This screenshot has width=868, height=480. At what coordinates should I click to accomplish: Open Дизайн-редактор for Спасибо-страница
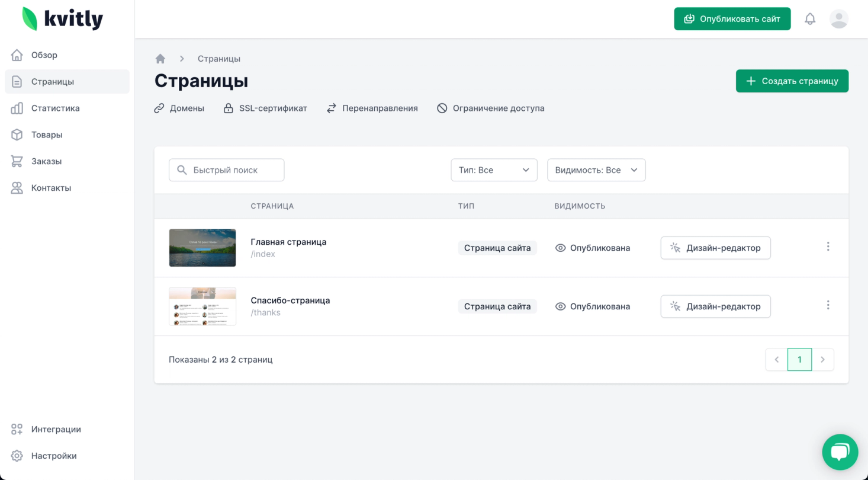716,306
